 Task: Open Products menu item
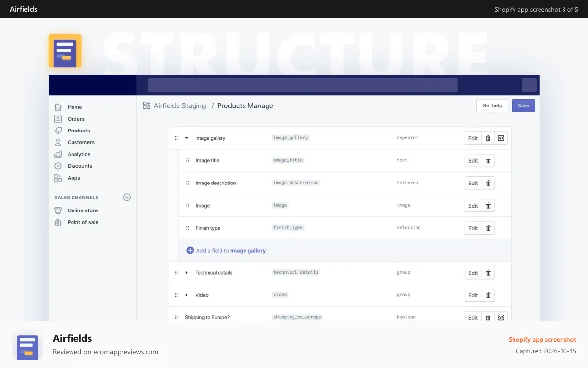78,131
